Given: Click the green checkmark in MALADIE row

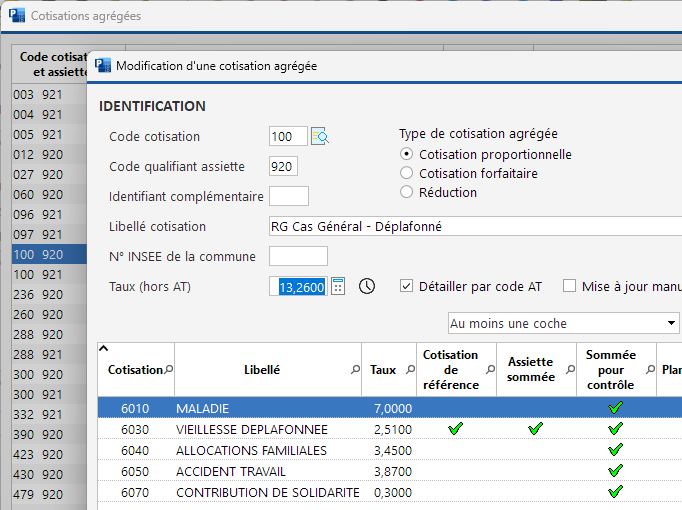Looking at the screenshot, I should pyautogui.click(x=616, y=408).
